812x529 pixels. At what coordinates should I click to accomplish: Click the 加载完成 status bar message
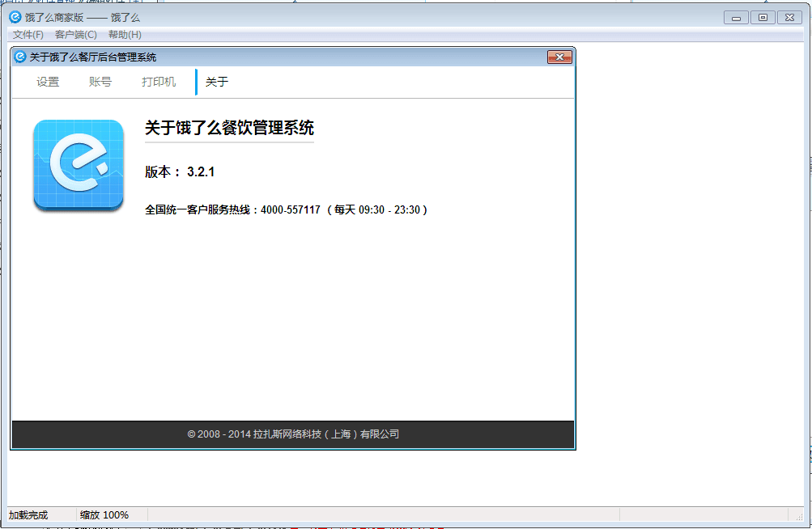[x=28, y=515]
